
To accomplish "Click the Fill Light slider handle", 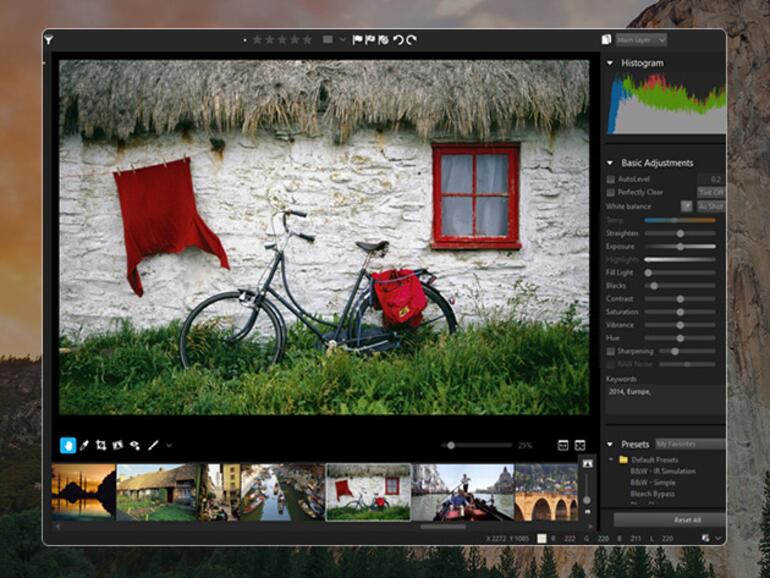I will [x=648, y=273].
